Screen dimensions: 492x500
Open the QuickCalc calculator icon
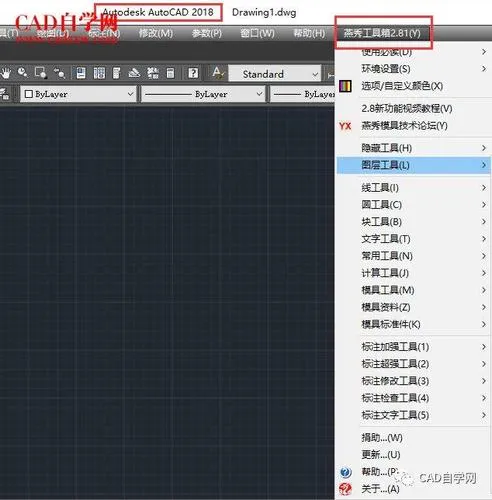[x=170, y=73]
